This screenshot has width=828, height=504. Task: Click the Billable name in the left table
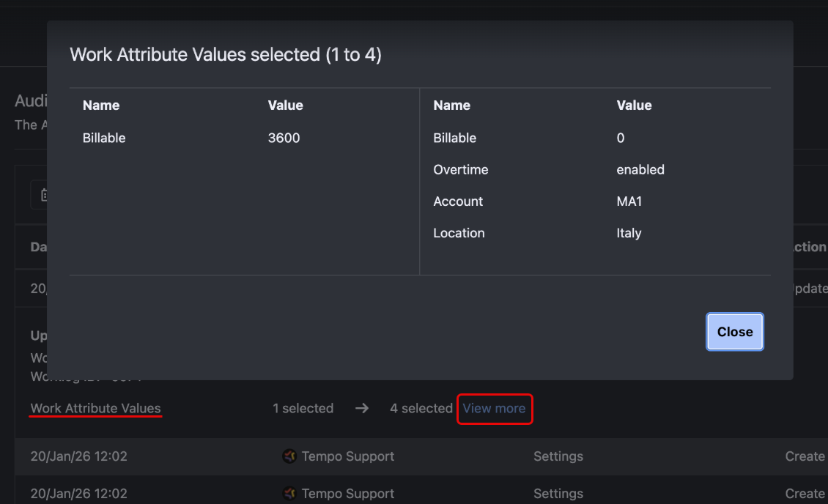tap(104, 138)
